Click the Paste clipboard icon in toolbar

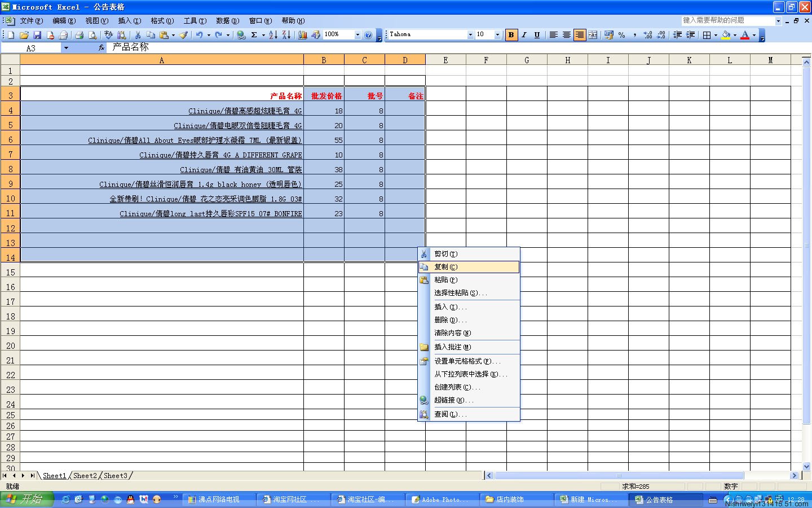[164, 35]
